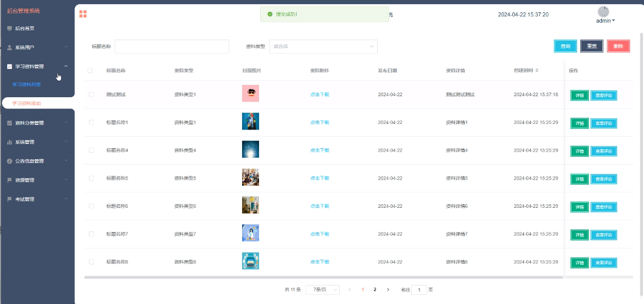Sort by 创建时间 using sort arrows
The height and width of the screenshot is (304, 644).
tap(537, 70)
